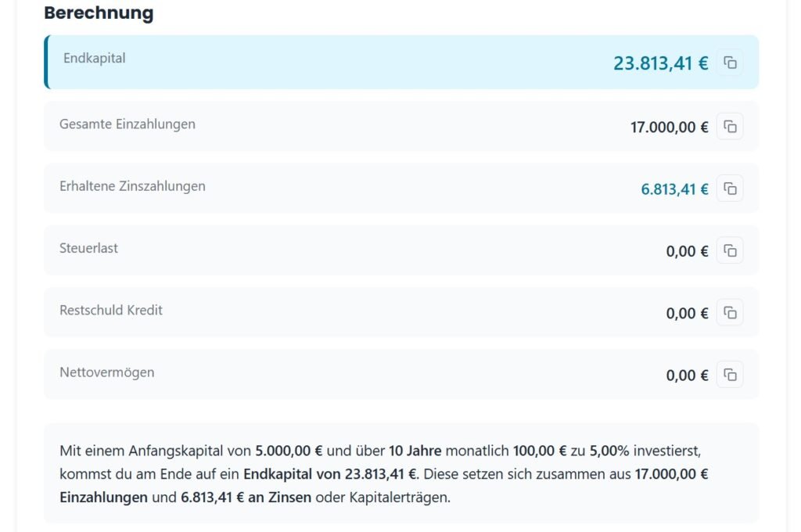Click the Steuerlast label
This screenshot has height=532, width=801.
click(88, 248)
